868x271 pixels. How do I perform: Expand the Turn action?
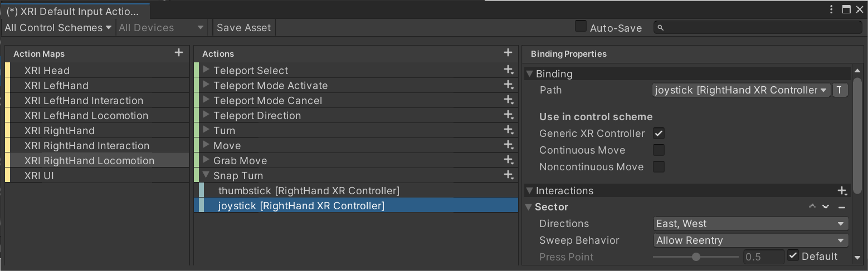(x=206, y=130)
